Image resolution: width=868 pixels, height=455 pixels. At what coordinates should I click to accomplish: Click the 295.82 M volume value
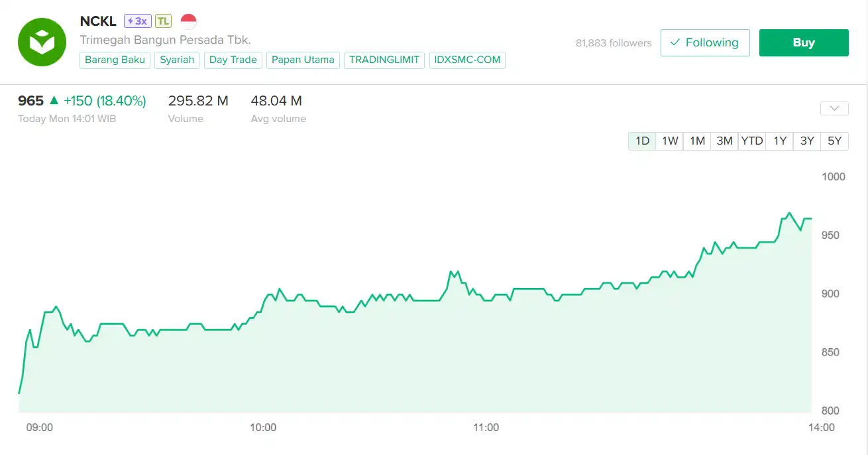pos(198,101)
